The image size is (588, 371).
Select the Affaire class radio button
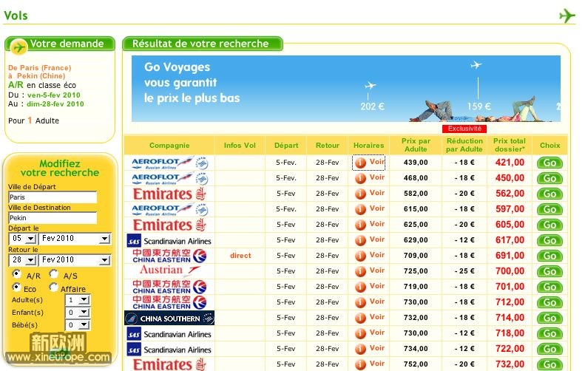tap(54, 287)
